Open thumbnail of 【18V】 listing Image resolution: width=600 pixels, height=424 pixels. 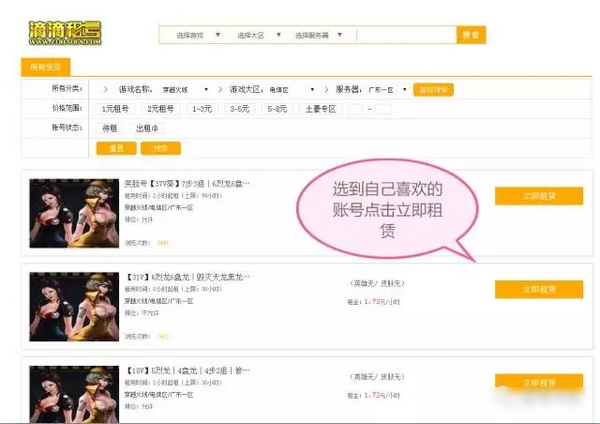pyautogui.click(x=74, y=394)
